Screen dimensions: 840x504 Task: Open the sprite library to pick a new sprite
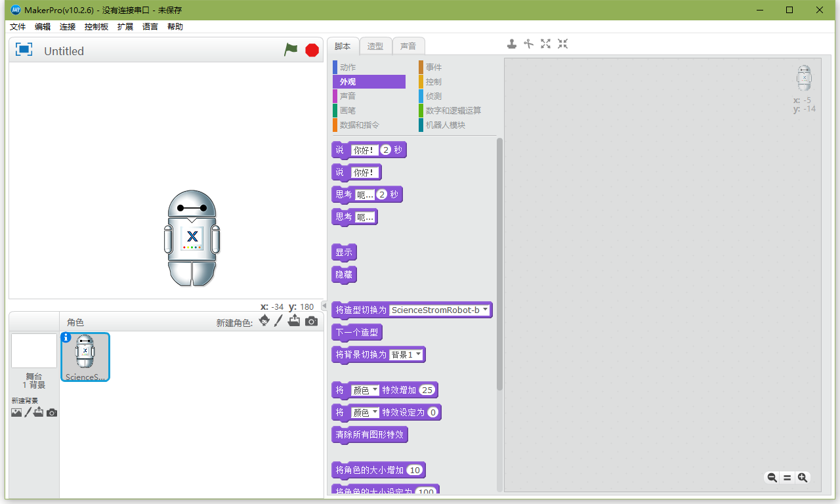tap(264, 321)
